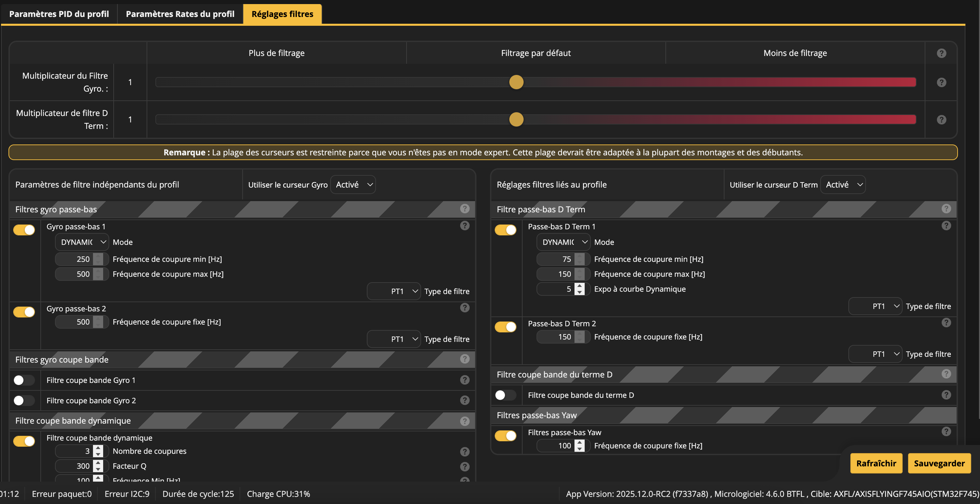Image resolution: width=980 pixels, height=504 pixels.
Task: Increase Expo à courbe Dynamique stepper
Action: 579,286
